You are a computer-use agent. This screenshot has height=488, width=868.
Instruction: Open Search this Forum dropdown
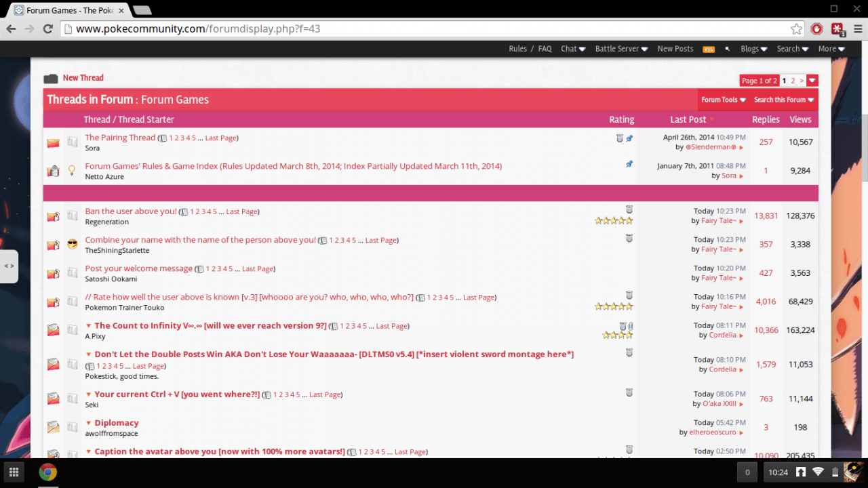point(784,100)
